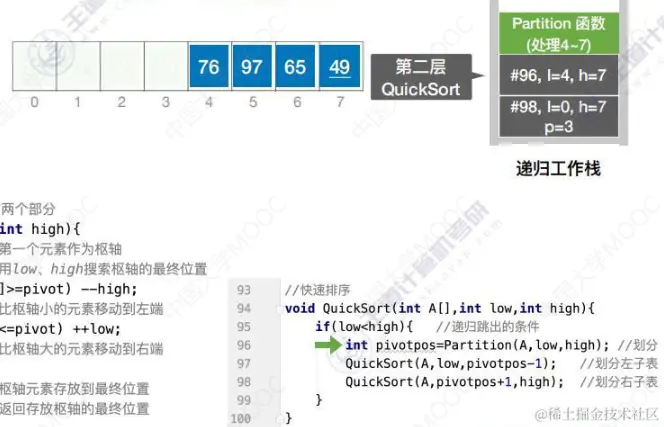Click index label 4 under the array
Image resolution: width=664 pixels, height=427 pixels.
(x=209, y=102)
